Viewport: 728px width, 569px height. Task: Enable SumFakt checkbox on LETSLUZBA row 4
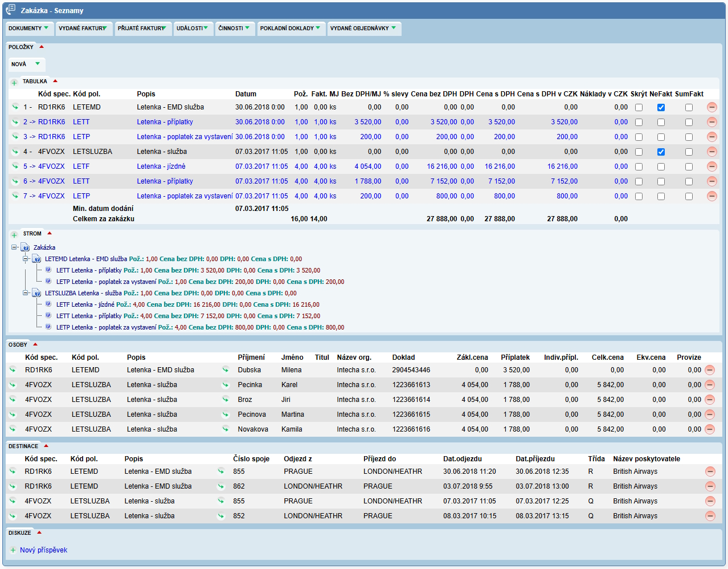pyautogui.click(x=689, y=152)
